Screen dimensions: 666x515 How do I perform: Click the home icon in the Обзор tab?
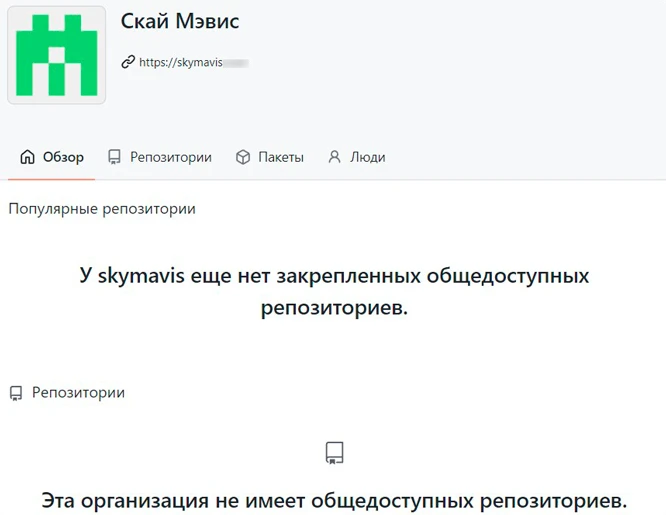(x=27, y=157)
